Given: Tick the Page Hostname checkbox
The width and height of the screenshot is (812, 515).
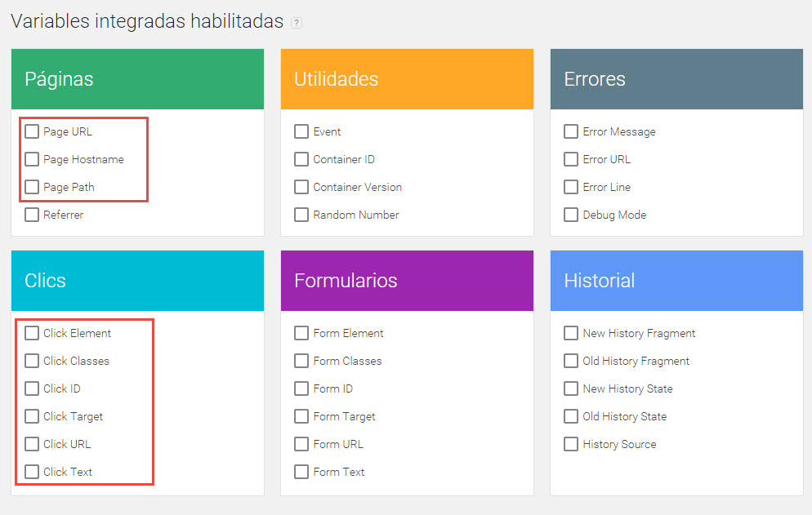Looking at the screenshot, I should 32,159.
